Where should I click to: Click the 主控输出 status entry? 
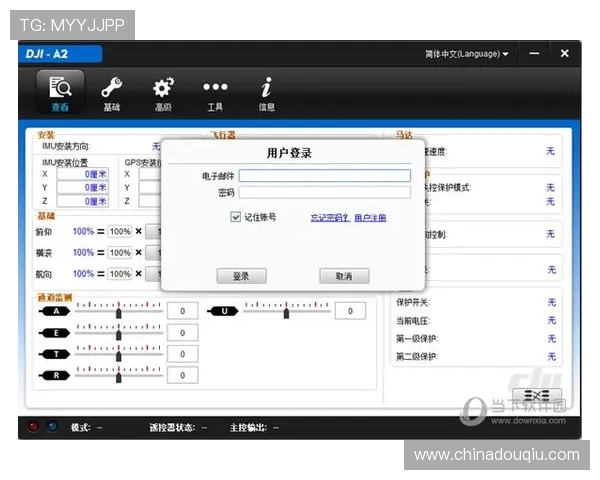coord(254,427)
